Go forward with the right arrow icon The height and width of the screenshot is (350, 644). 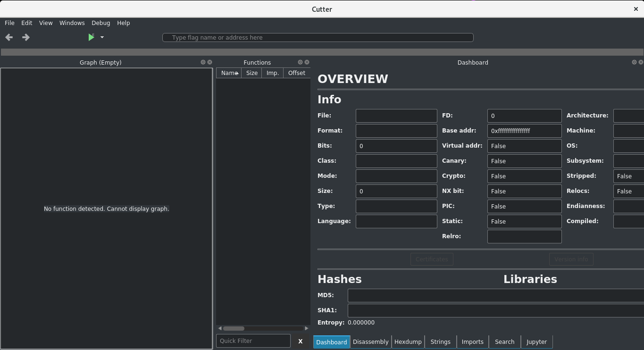pos(26,37)
